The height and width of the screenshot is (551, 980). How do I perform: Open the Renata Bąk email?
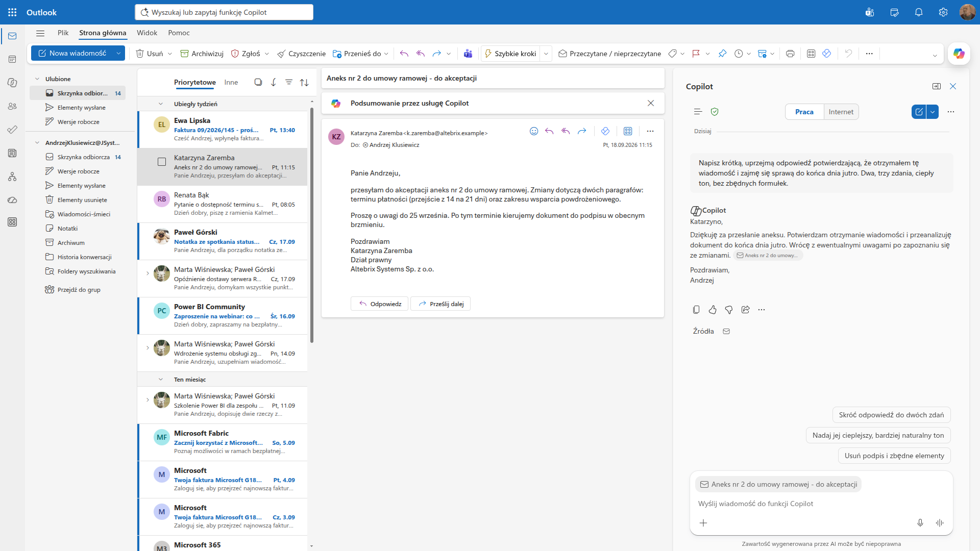223,204
